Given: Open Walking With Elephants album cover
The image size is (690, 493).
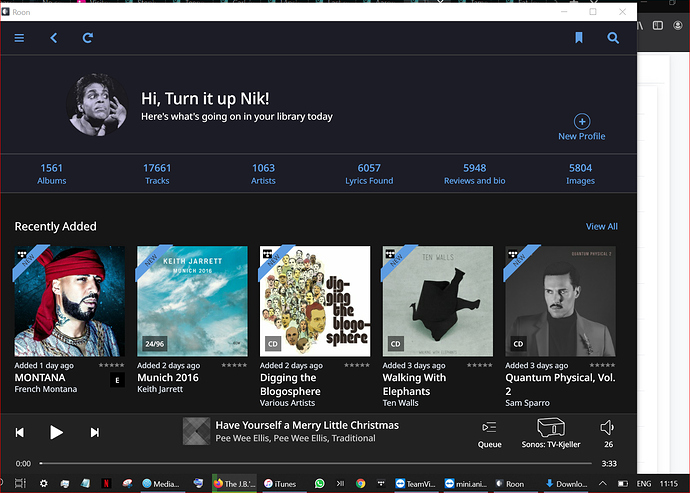Looking at the screenshot, I should tap(438, 301).
